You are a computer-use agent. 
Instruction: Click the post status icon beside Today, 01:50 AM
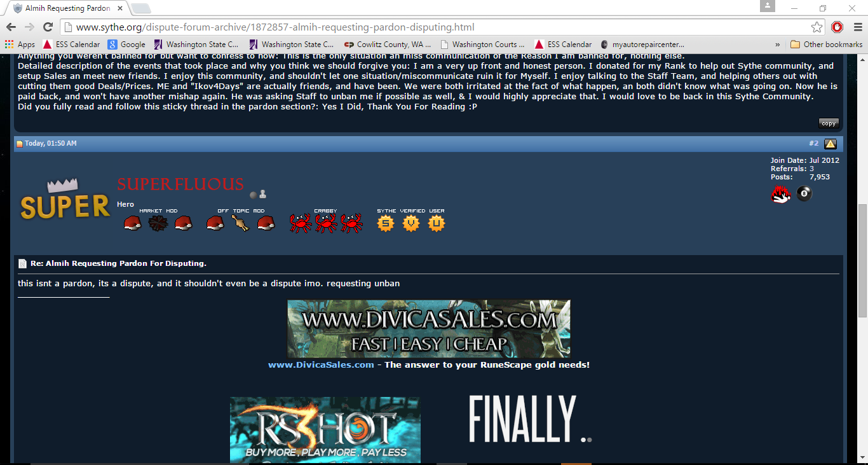pos(20,144)
